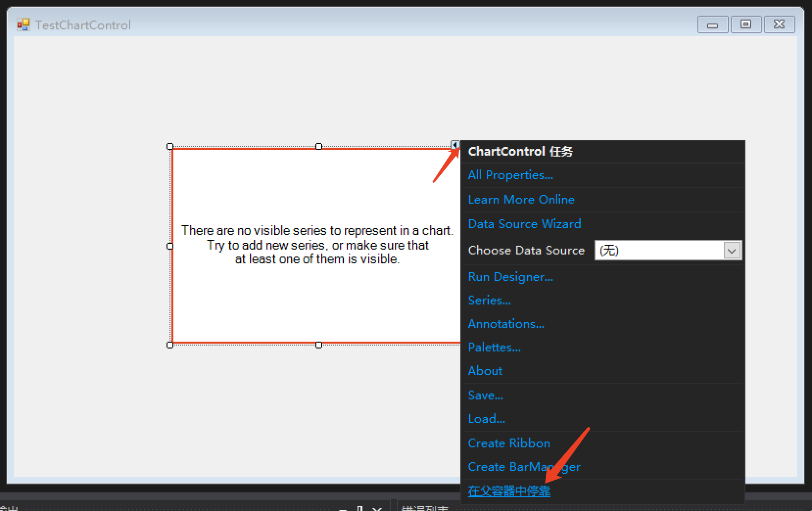This screenshot has width=812, height=511.
Task: Click Learn More Online
Action: 521,199
